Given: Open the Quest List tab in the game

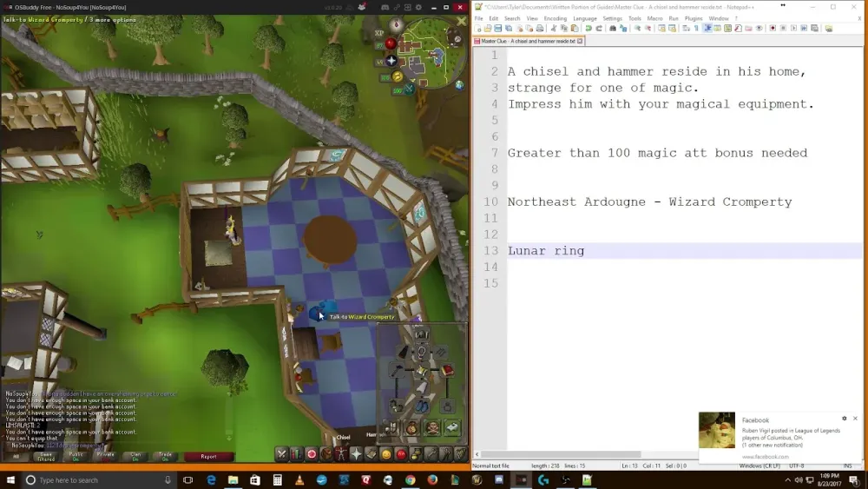Looking at the screenshot, I should pos(312,454).
